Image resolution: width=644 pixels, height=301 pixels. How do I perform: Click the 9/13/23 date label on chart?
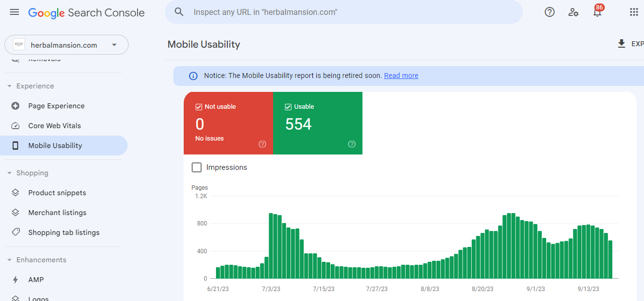tap(588, 289)
